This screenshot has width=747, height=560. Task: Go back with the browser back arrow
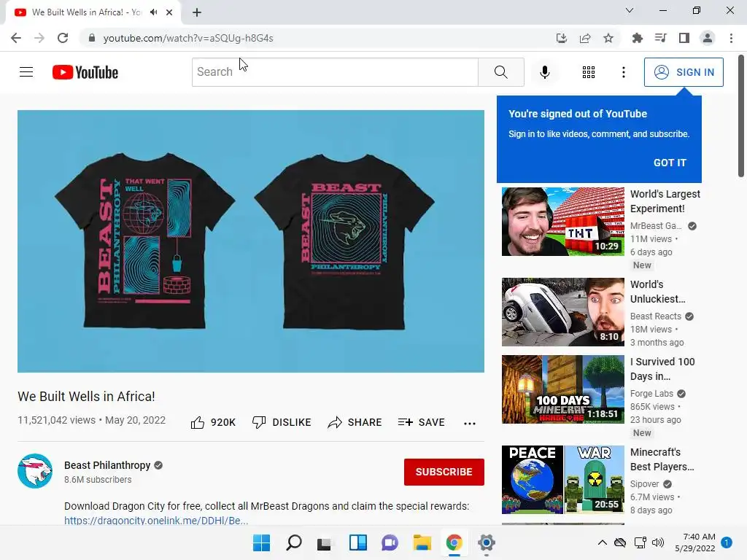click(x=16, y=38)
